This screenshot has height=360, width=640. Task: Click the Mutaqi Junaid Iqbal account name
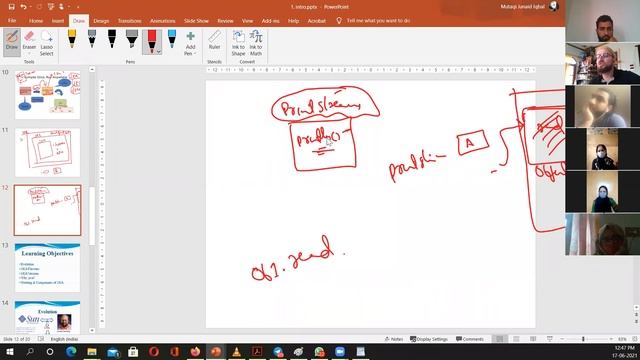pyautogui.click(x=522, y=7)
